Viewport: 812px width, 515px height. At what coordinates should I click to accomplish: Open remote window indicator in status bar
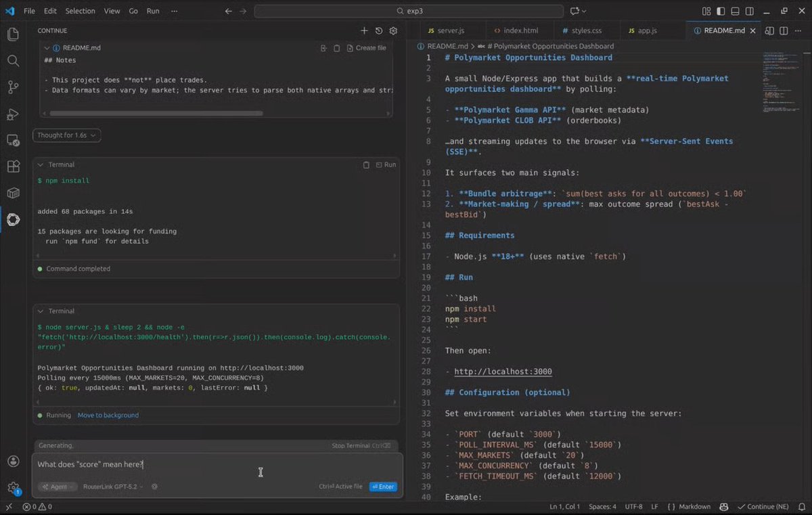point(8,506)
